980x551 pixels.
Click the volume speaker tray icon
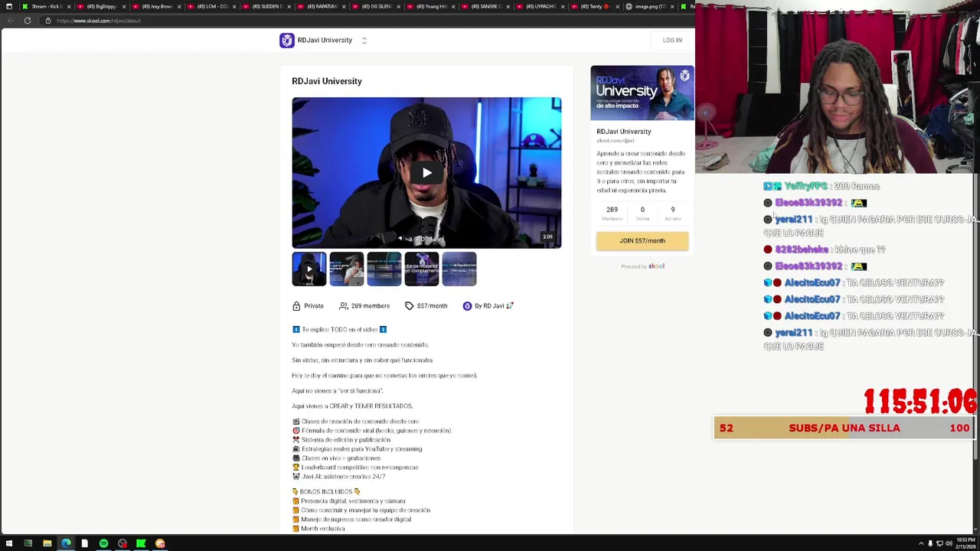click(949, 543)
